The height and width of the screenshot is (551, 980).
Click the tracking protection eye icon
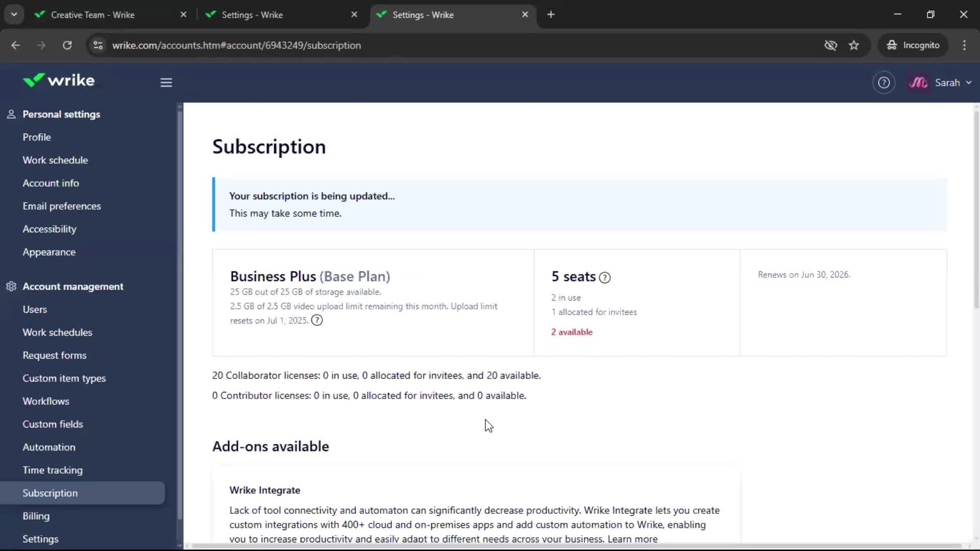click(830, 45)
